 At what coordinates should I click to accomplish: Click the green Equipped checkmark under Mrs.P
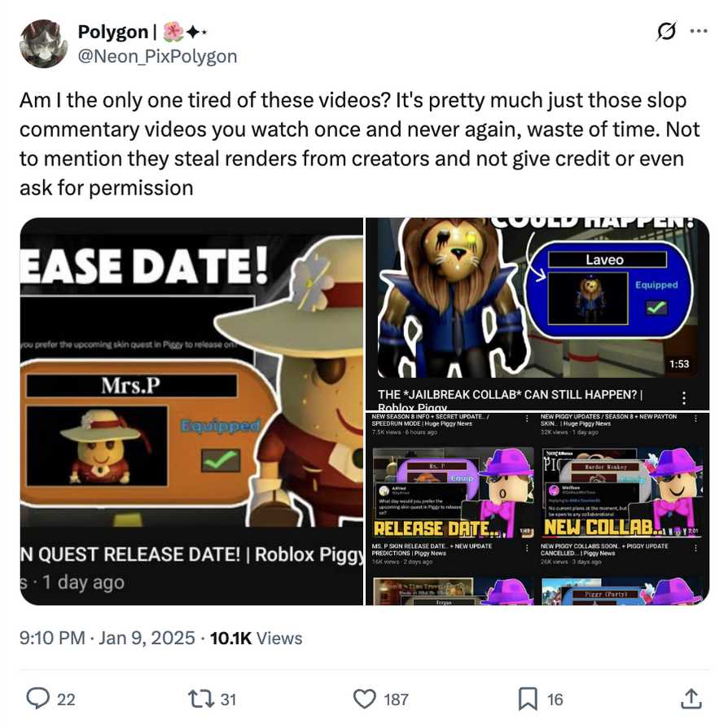(221, 460)
